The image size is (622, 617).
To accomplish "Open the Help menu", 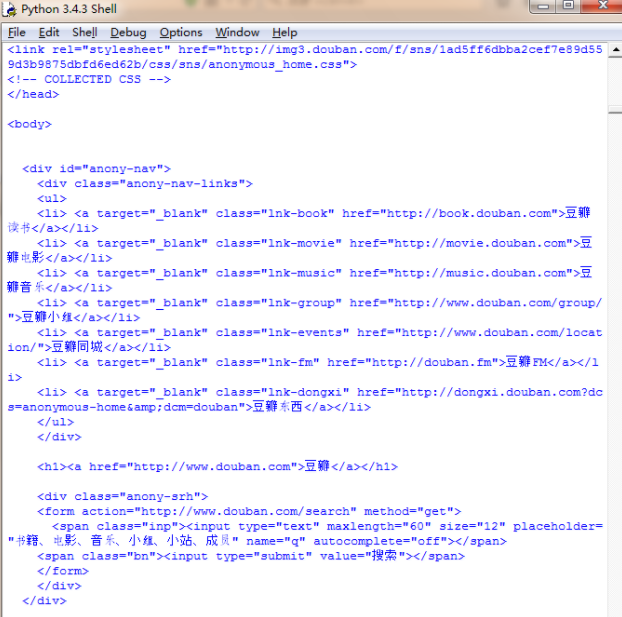I will (284, 33).
